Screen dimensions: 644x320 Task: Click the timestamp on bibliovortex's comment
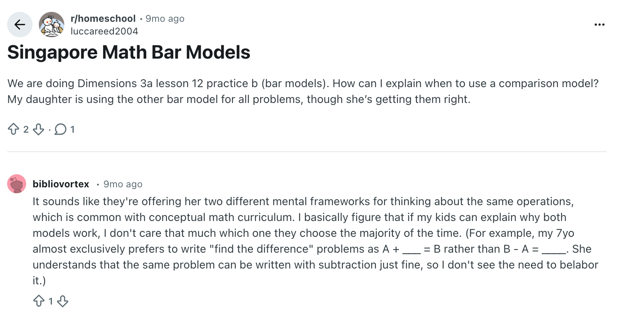123,184
